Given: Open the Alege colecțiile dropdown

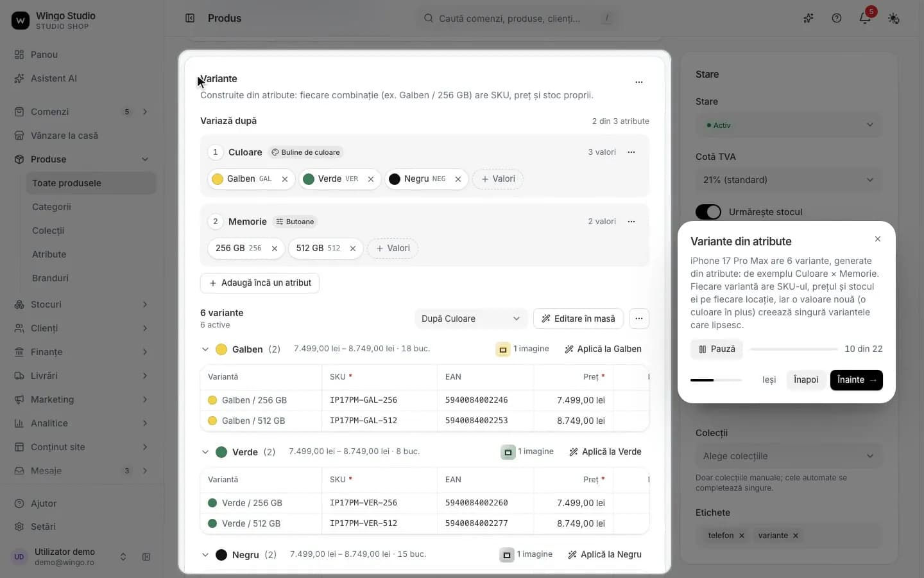Looking at the screenshot, I should (x=789, y=456).
